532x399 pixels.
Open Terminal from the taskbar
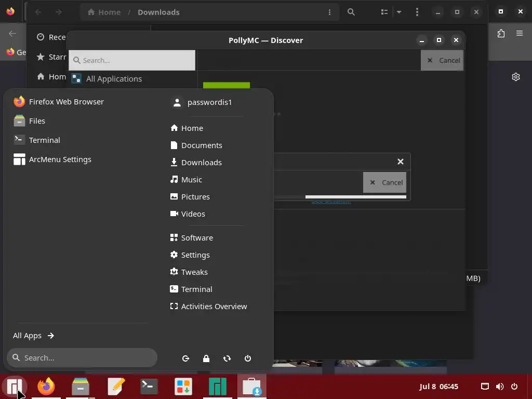pos(149,386)
